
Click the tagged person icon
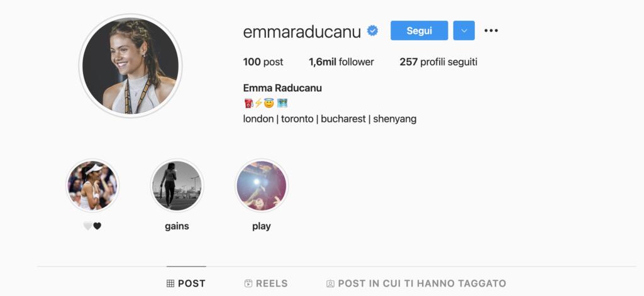330,283
